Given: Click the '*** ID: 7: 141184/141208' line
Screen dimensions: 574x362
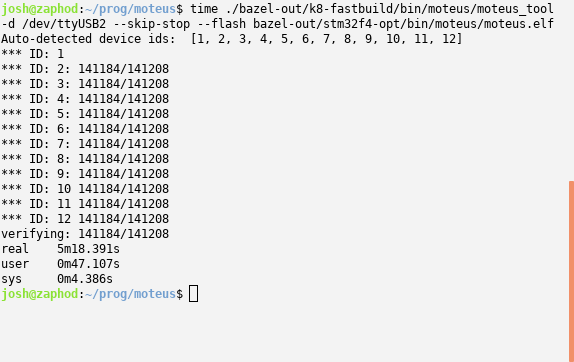Looking at the screenshot, I should click(85, 144).
